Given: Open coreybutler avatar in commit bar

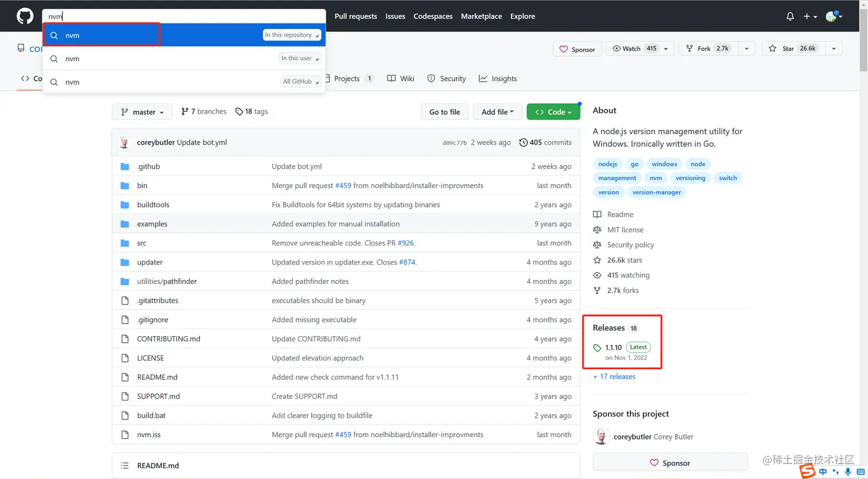Looking at the screenshot, I should [125, 142].
